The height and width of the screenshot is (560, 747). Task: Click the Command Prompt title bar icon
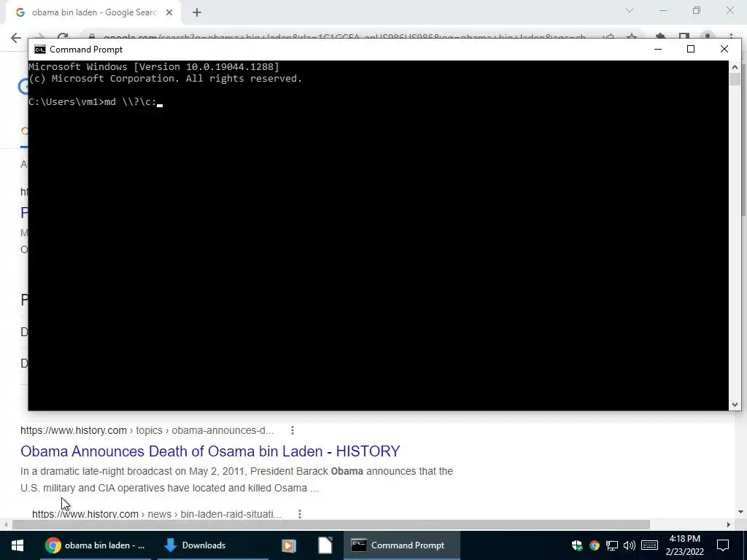point(40,50)
